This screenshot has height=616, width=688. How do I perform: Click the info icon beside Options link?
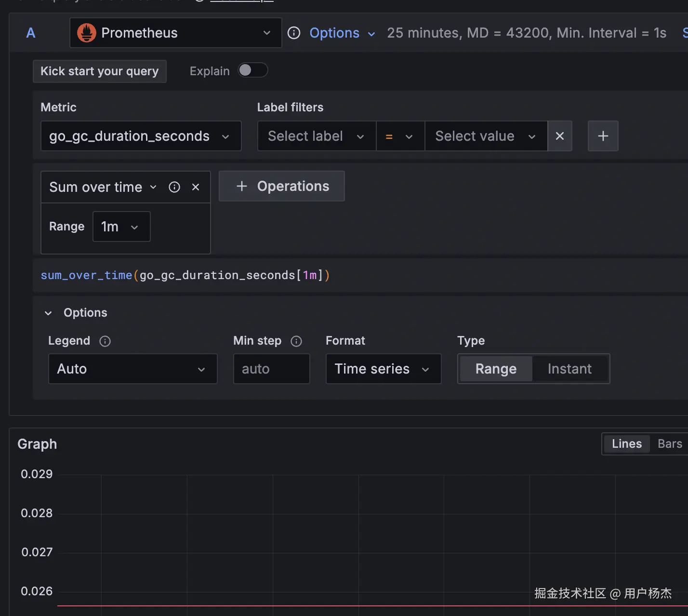(294, 33)
